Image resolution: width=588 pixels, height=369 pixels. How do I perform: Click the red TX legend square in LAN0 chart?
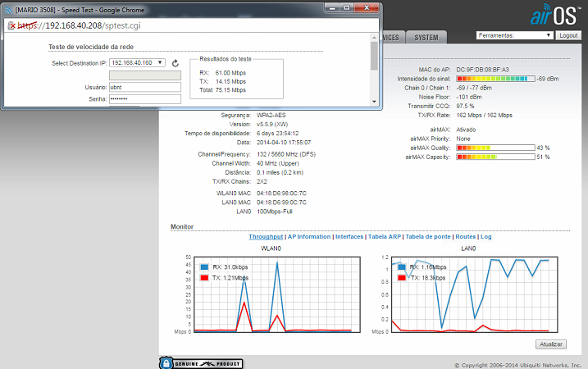(x=403, y=279)
